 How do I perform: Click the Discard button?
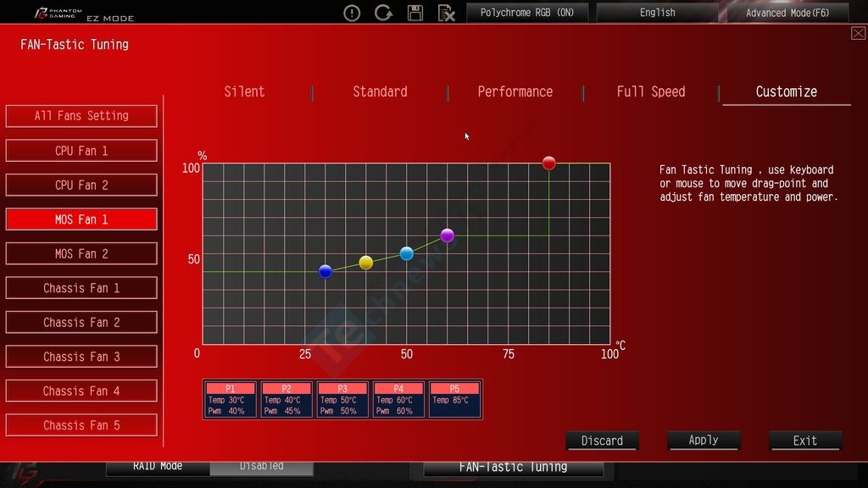(x=603, y=441)
